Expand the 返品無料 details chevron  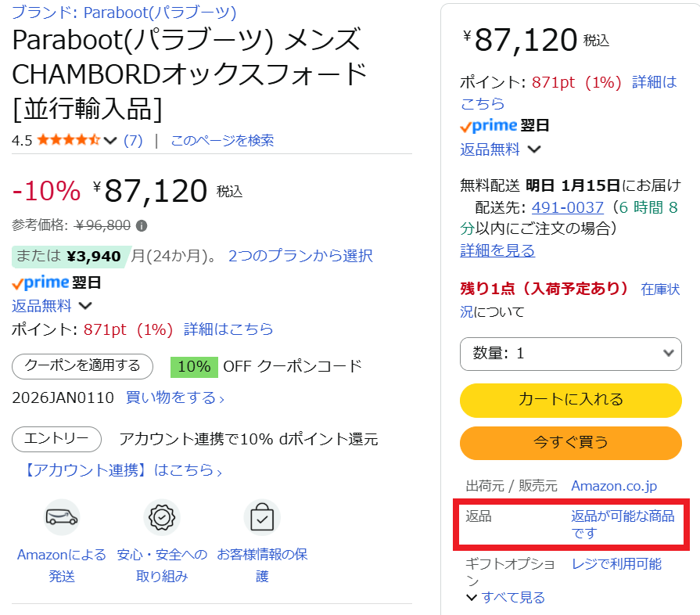click(x=84, y=306)
